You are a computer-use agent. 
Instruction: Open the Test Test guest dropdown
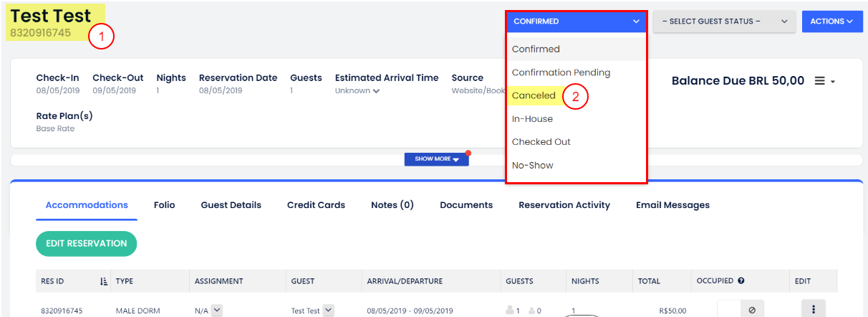tap(329, 311)
